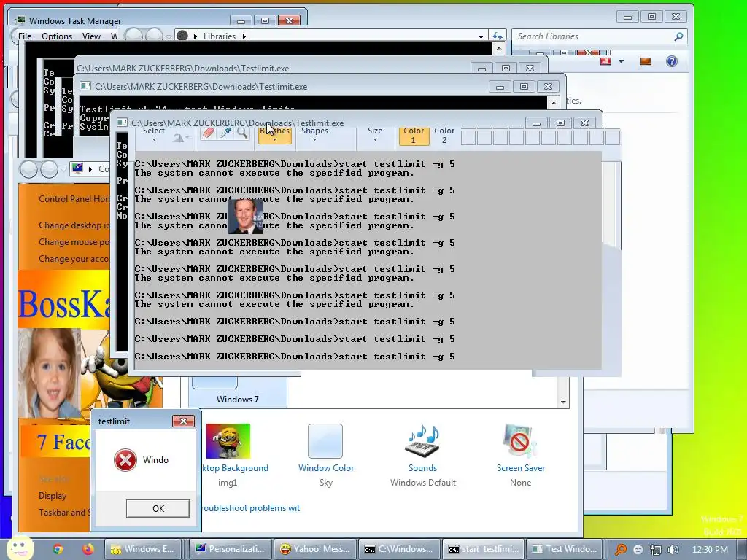
Task: Open Control Panel Home link
Action: click(74, 199)
